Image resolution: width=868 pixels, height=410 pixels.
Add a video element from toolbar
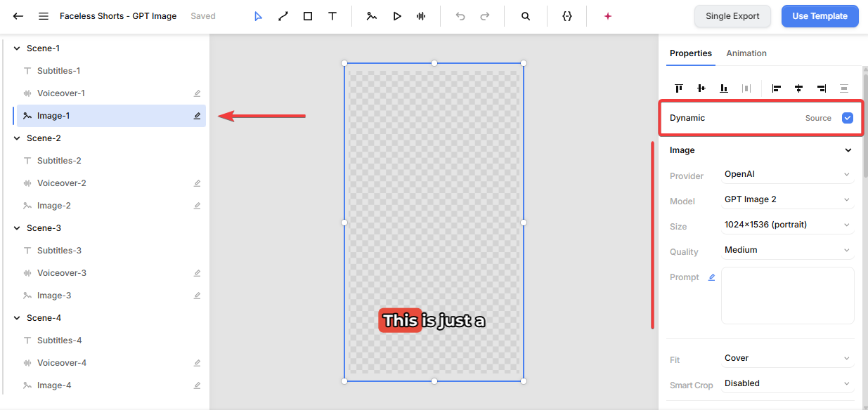pos(397,16)
